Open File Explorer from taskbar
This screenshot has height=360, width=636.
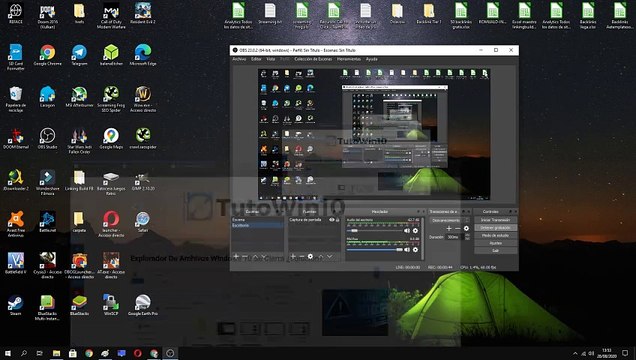pos(56,353)
